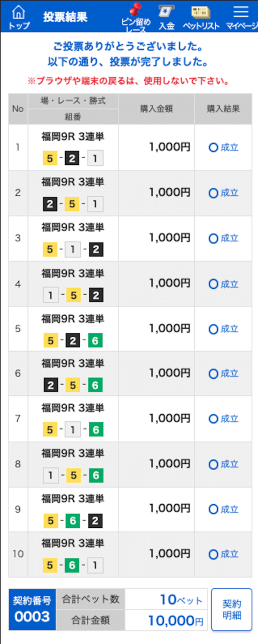Click the 成立 result text in row 8
The height and width of the screenshot is (644, 258).
[229, 464]
